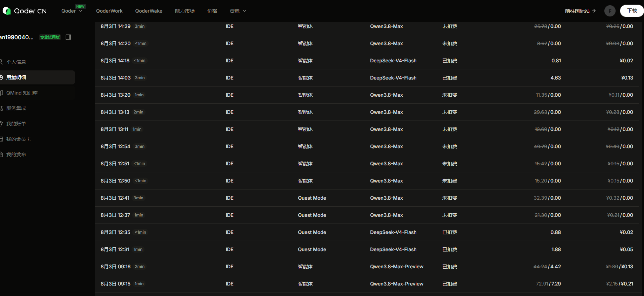Screen dimensions: 644x296
Task: Click the 专业试用版 plan badge
Action: click(x=50, y=37)
